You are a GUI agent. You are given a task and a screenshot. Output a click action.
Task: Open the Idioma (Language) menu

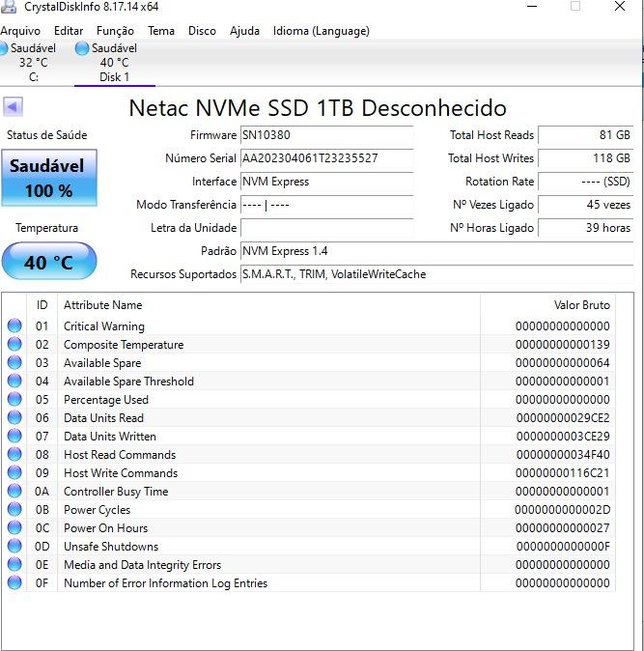(322, 31)
